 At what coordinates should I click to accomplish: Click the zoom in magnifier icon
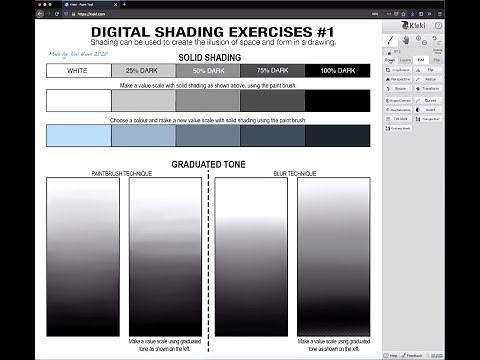point(419,38)
